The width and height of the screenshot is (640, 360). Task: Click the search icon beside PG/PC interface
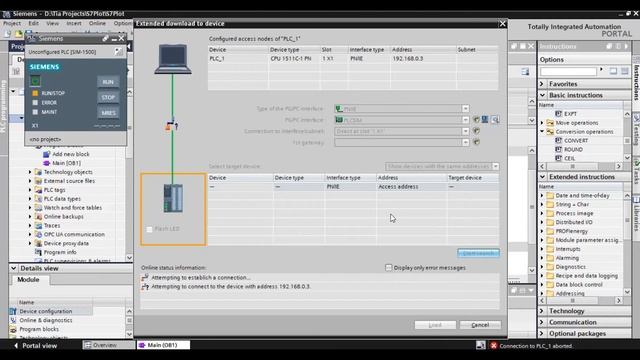click(495, 120)
